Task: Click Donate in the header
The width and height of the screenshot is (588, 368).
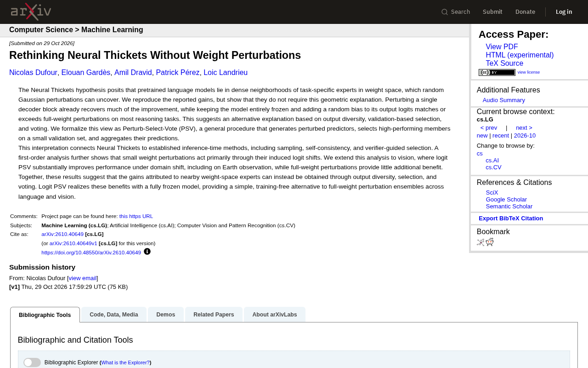Action: pyautogui.click(x=525, y=12)
